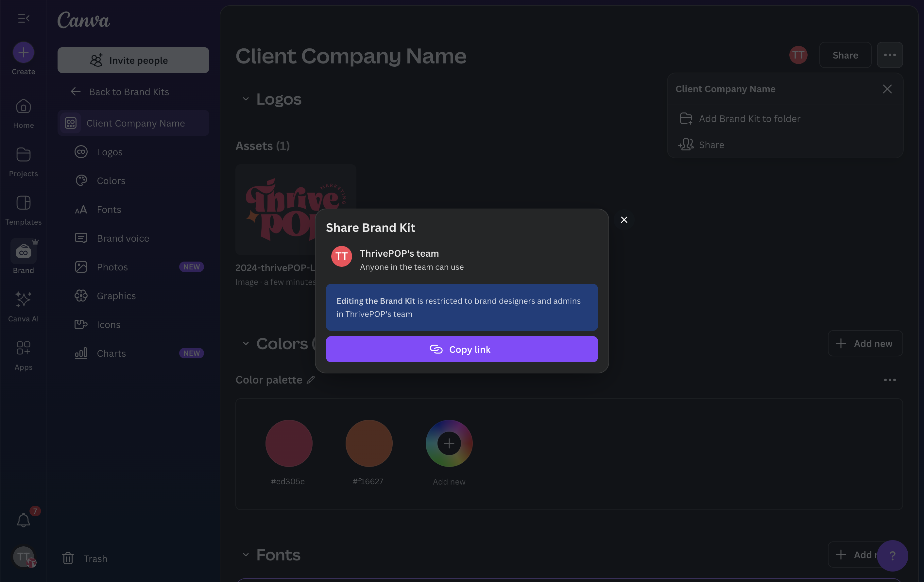This screenshot has width=924, height=582.
Task: Select Colors in the brand kit sidebar
Action: coord(133,181)
